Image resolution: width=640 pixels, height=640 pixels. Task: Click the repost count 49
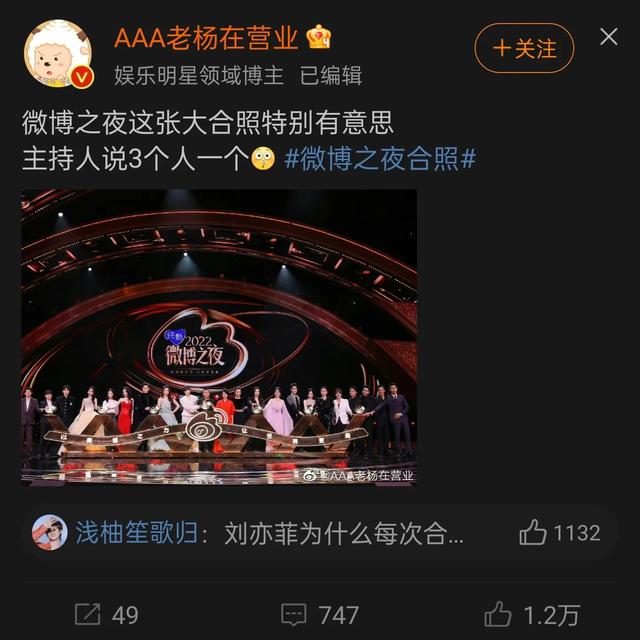pos(125,615)
